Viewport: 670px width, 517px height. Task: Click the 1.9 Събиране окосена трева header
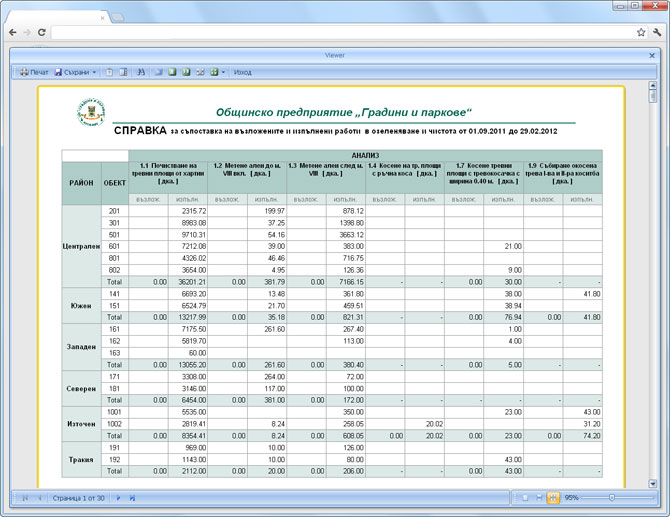coord(563,177)
